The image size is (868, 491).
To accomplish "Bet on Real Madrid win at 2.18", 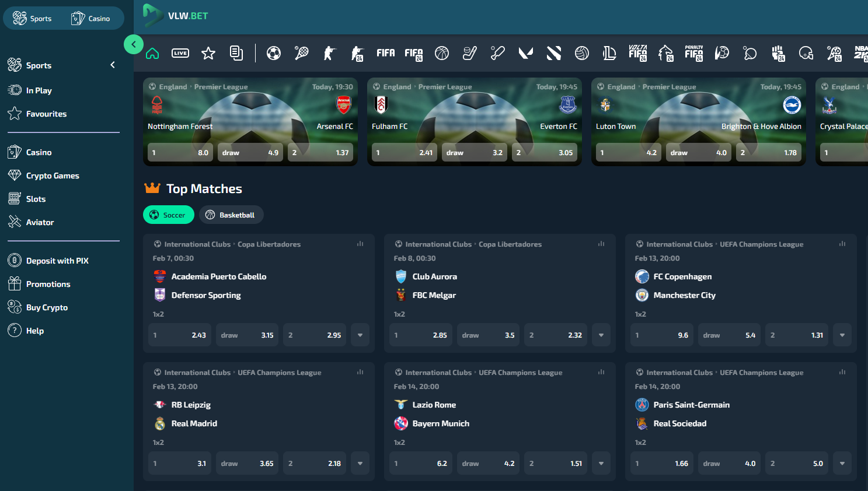I will 315,463.
